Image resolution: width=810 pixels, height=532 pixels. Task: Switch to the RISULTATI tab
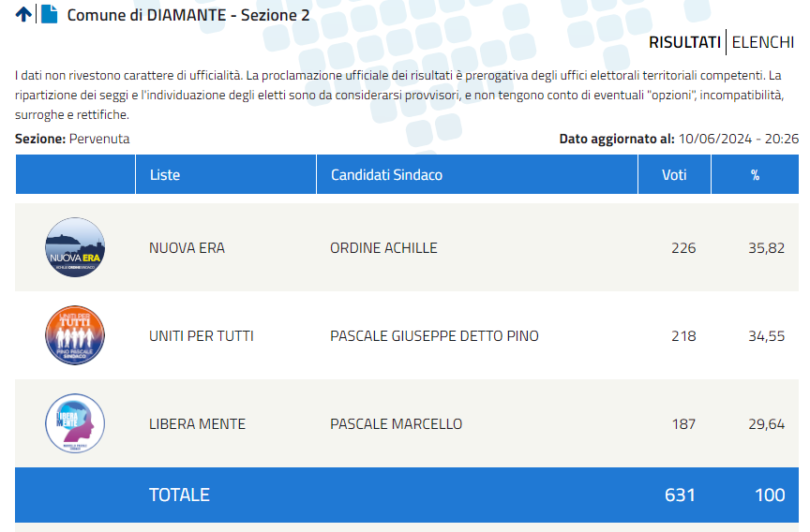click(684, 42)
